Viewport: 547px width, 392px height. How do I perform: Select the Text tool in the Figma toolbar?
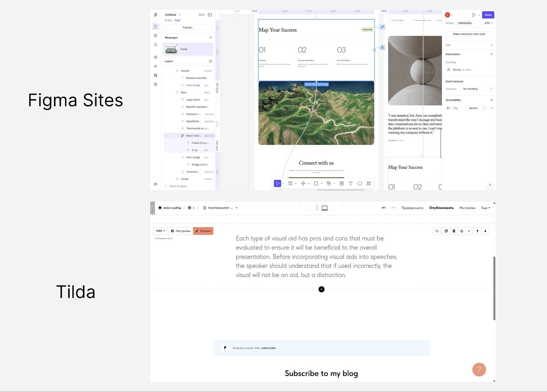coord(350,183)
